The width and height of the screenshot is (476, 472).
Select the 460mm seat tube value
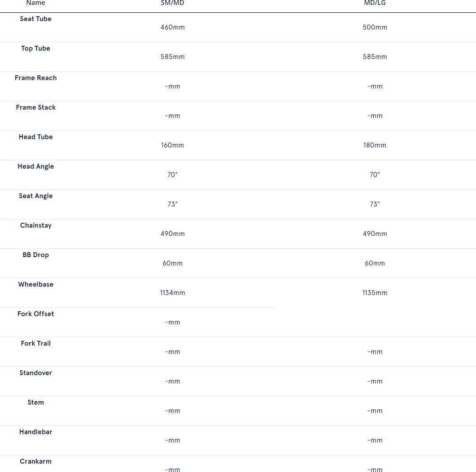click(172, 27)
